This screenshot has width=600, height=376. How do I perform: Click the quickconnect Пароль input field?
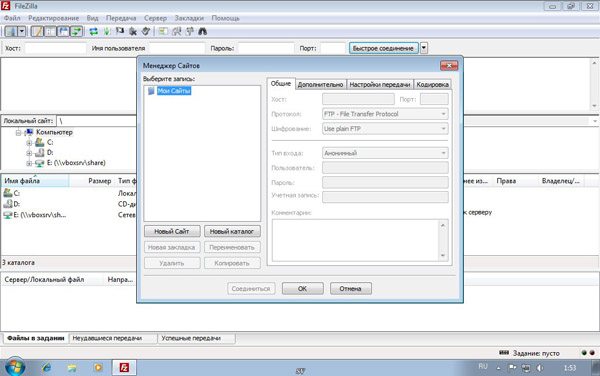point(266,48)
